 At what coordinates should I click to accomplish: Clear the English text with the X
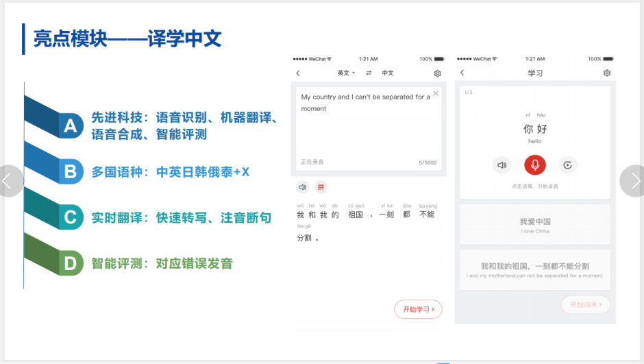(x=436, y=93)
